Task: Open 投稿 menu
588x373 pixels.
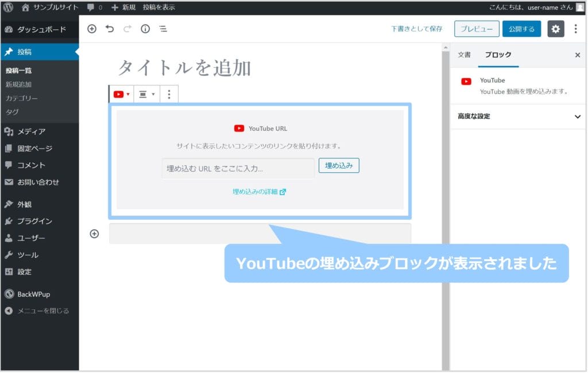Action: point(40,52)
